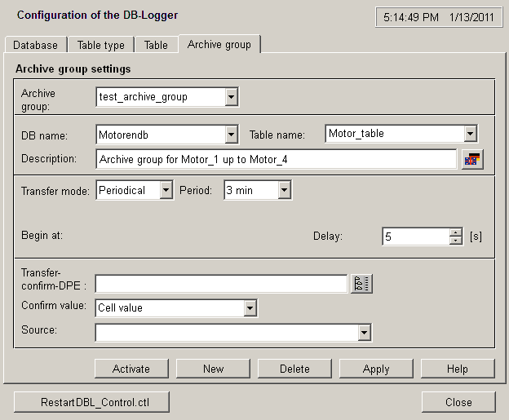Open the Table type tab
The height and width of the screenshot is (420, 509).
tap(101, 45)
